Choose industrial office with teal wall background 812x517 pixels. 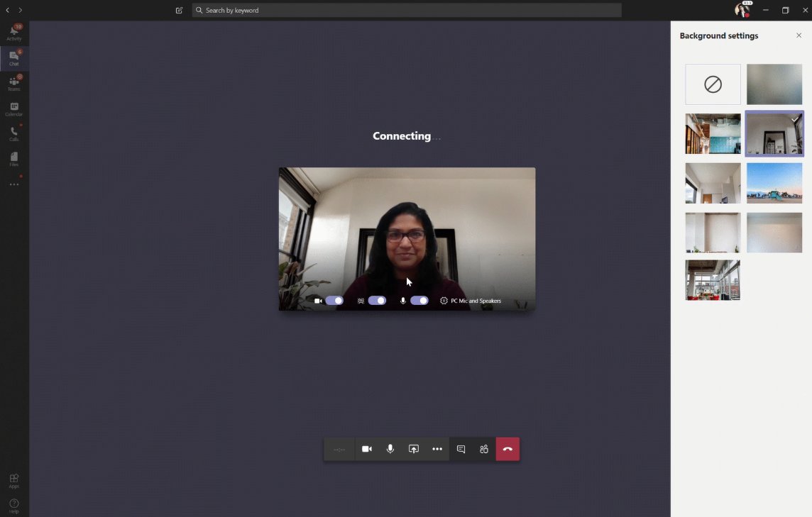(713, 133)
